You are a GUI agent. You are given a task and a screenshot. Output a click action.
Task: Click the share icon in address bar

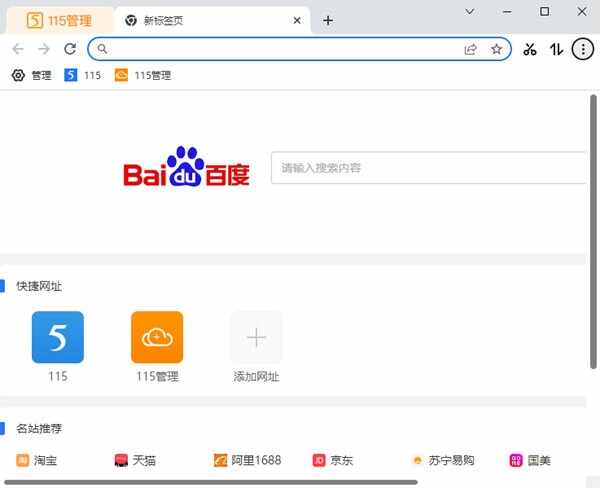[x=471, y=48]
